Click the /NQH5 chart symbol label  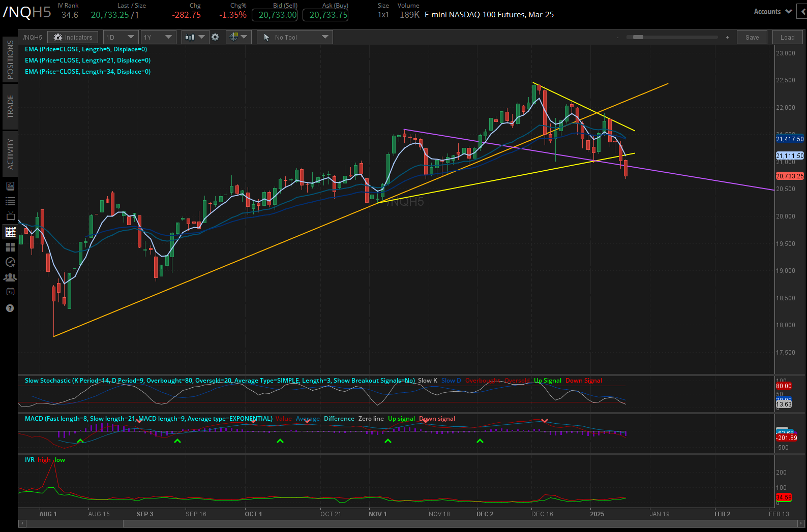pyautogui.click(x=33, y=38)
